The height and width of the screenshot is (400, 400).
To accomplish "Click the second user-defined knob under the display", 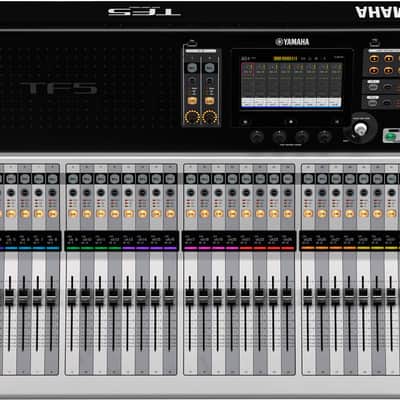I will [x=279, y=137].
